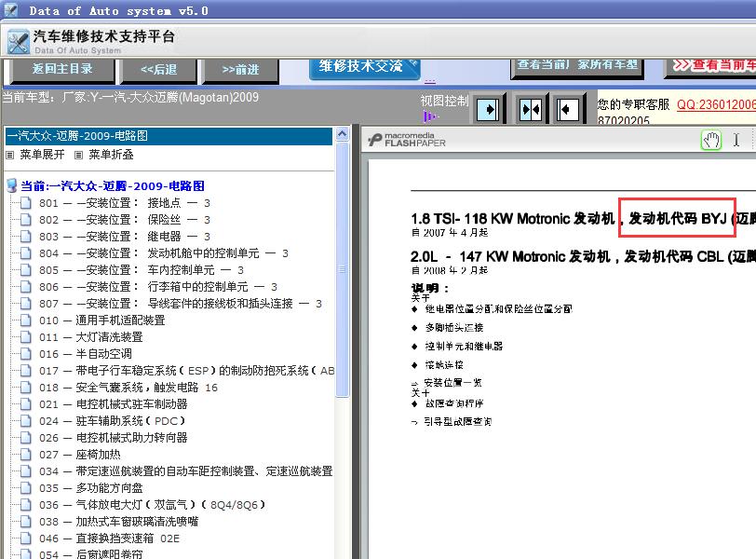Go forward with >>前进 button

(240, 70)
